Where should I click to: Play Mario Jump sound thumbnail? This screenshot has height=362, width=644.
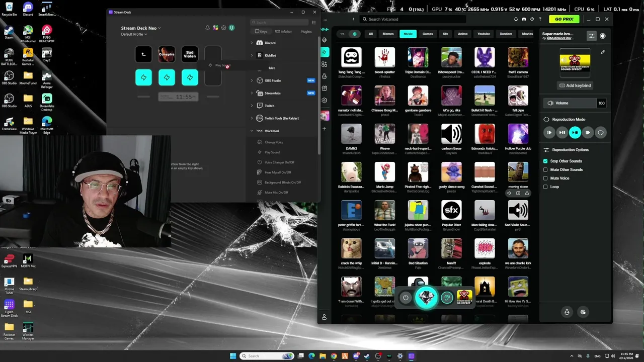click(384, 172)
